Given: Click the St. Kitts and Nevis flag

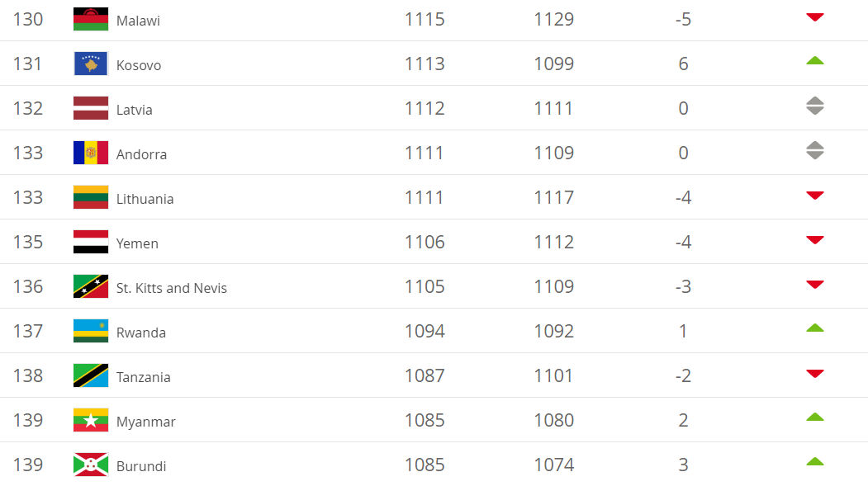Looking at the screenshot, I should (x=91, y=286).
